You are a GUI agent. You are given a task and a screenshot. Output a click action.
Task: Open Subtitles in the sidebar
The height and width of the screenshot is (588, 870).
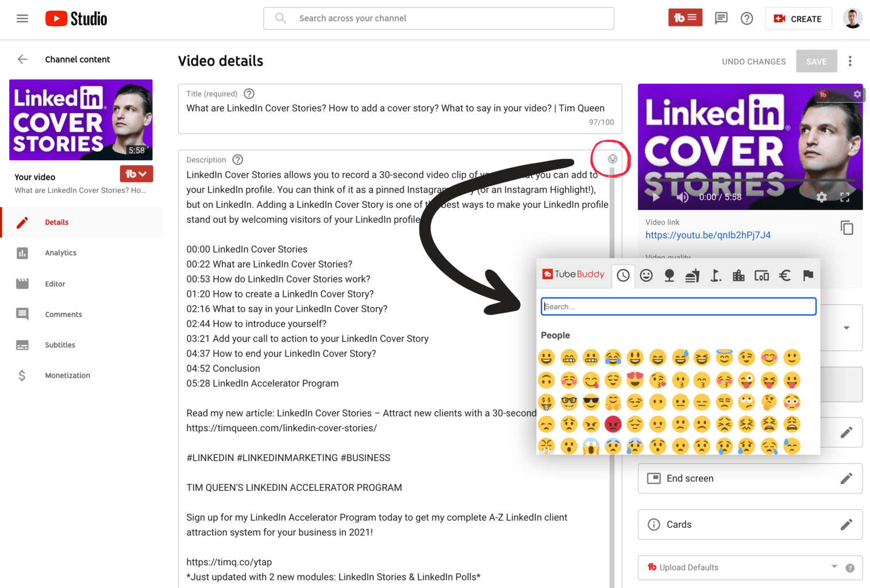pyautogui.click(x=81, y=345)
